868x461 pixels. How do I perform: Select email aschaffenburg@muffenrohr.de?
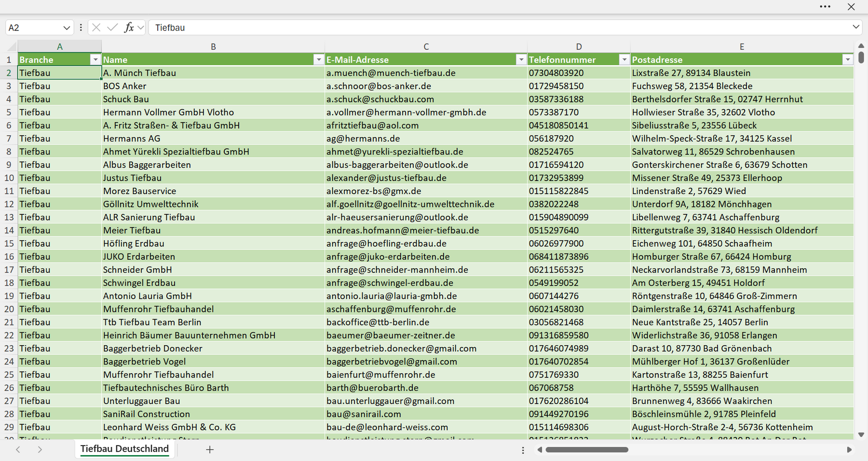tap(426, 309)
